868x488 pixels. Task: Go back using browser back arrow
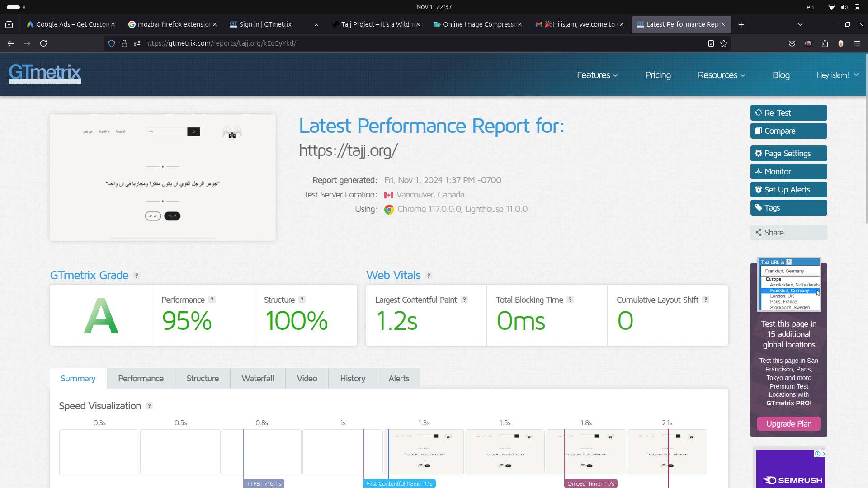click(11, 43)
